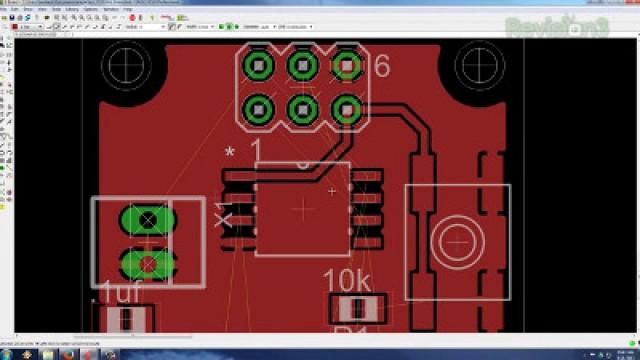The image size is (640, 360).
Task: Click the X1 component label
Action: pyautogui.click(x=223, y=215)
